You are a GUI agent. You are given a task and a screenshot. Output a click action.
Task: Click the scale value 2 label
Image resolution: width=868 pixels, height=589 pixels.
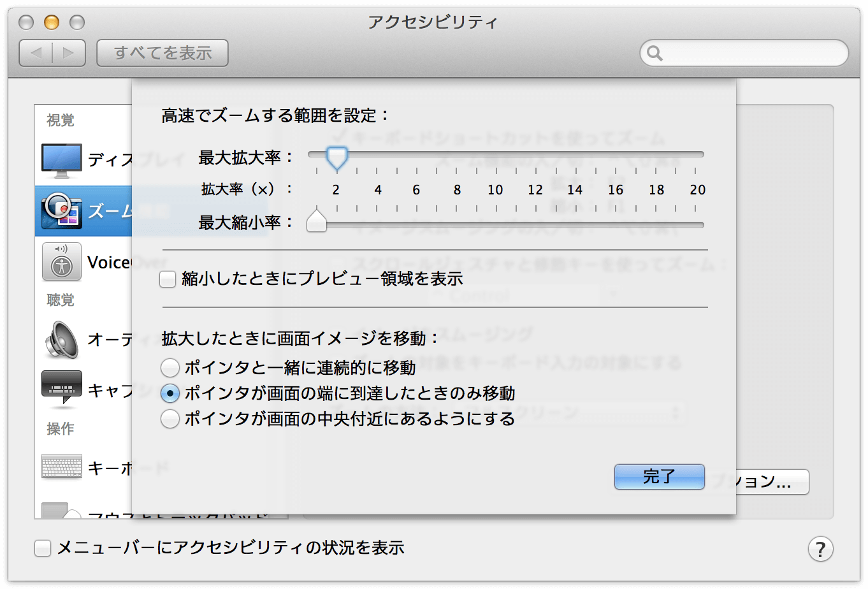click(x=336, y=190)
